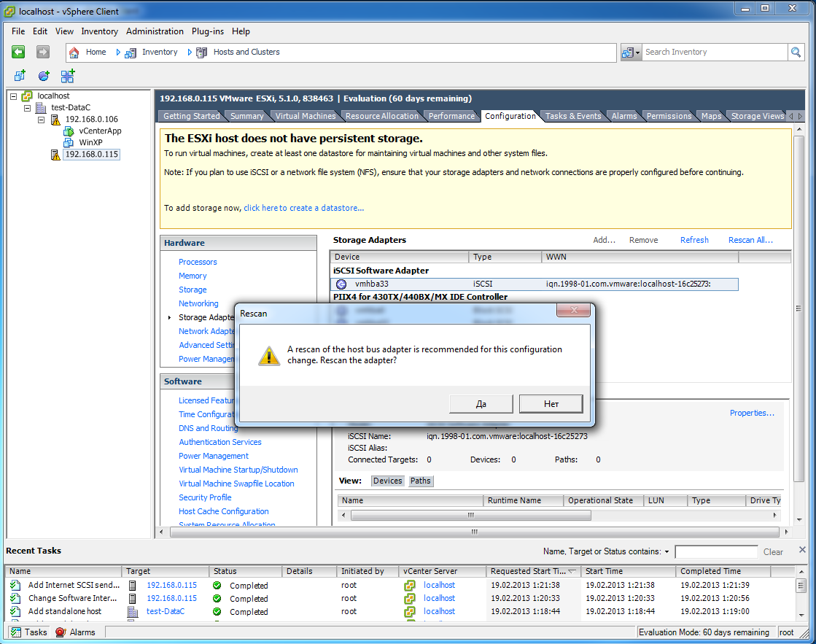Select the Paths view button
Image resolution: width=816 pixels, height=644 pixels.
tap(421, 481)
